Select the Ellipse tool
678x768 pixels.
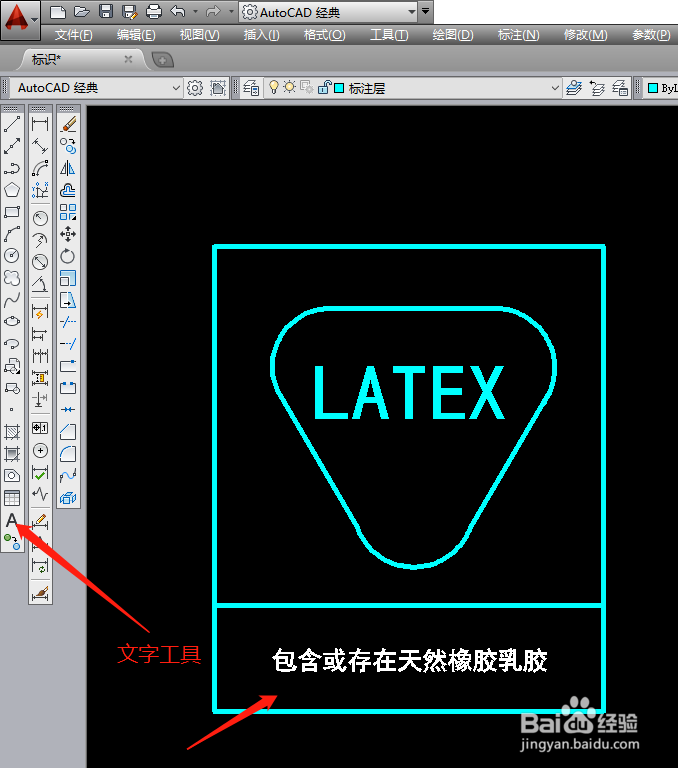(x=12, y=321)
